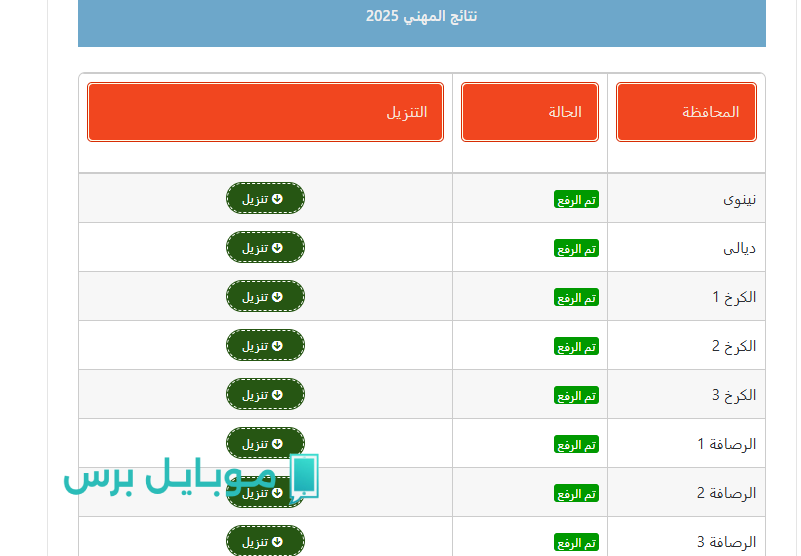Click the المحافظة column header
Screen dimensions: 801x556
click(x=686, y=112)
